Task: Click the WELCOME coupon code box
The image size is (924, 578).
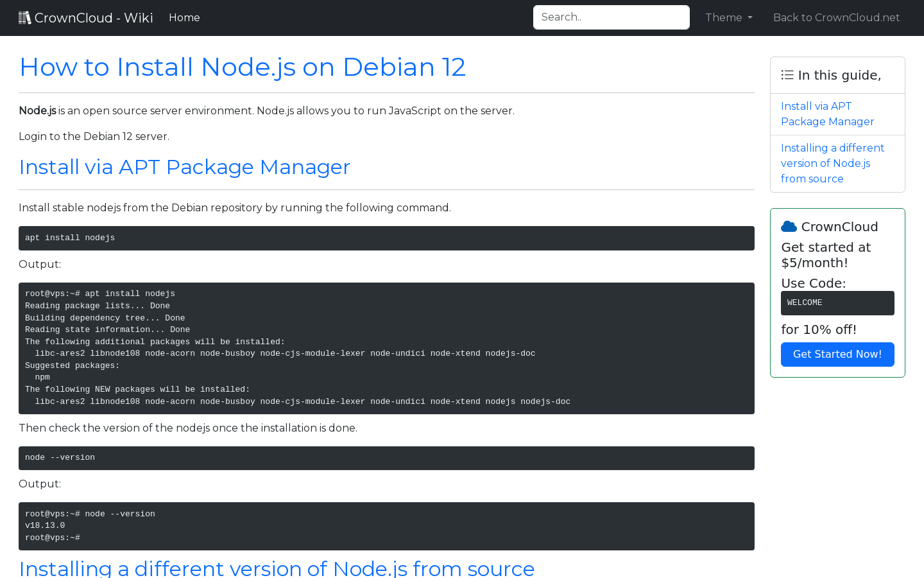Action: click(x=837, y=302)
